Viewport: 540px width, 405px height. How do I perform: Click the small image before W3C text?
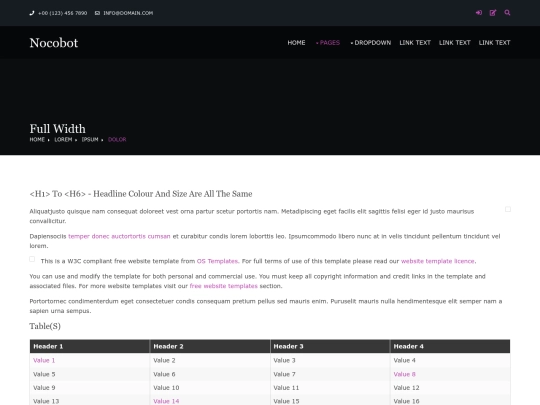tap(32, 259)
